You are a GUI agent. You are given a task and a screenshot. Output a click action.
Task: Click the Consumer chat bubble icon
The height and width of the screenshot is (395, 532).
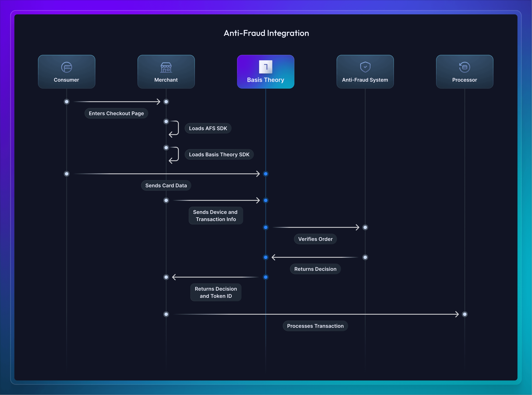pyautogui.click(x=66, y=67)
